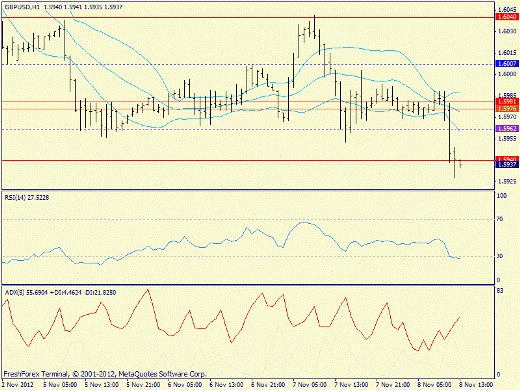The image size is (520, 390).
Task: Select the orange 1.5976 price level tag
Action: (507, 109)
